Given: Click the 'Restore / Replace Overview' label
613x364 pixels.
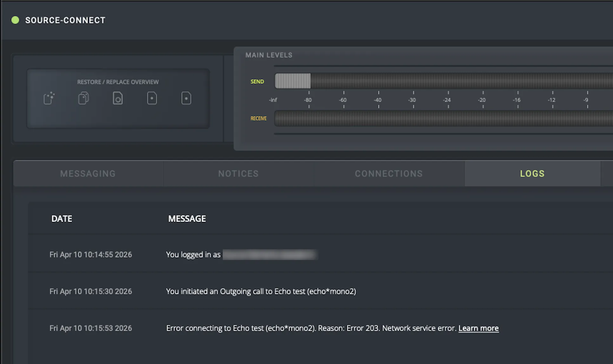Looking at the screenshot, I should pyautogui.click(x=118, y=82).
